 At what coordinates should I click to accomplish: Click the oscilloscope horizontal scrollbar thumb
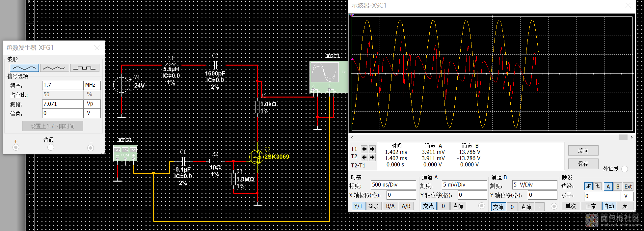[623, 137]
